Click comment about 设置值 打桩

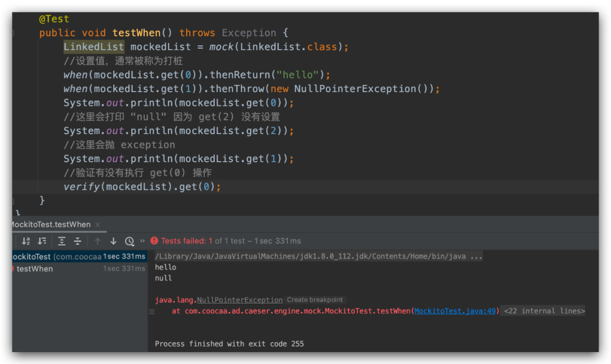coord(123,60)
